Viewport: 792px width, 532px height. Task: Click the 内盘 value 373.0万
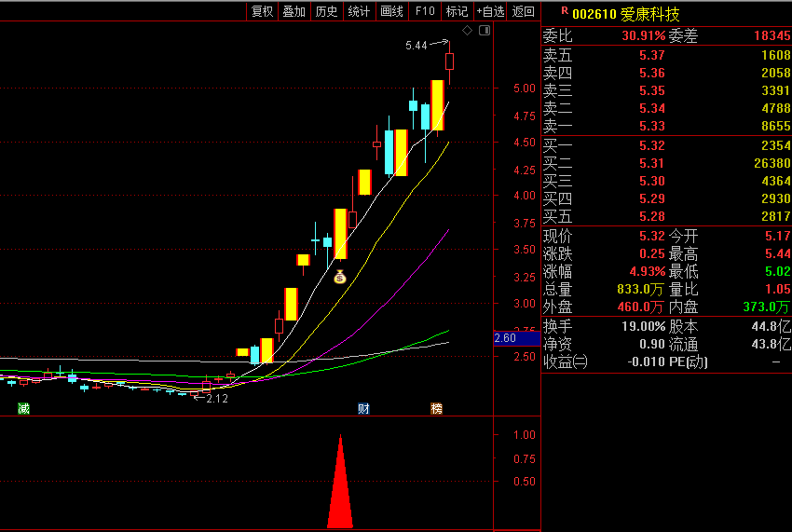[766, 307]
